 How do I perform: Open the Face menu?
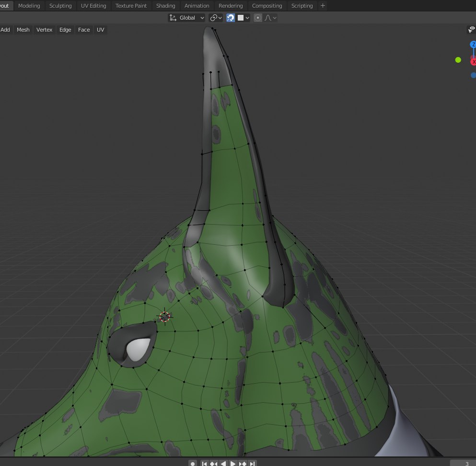(x=84, y=30)
